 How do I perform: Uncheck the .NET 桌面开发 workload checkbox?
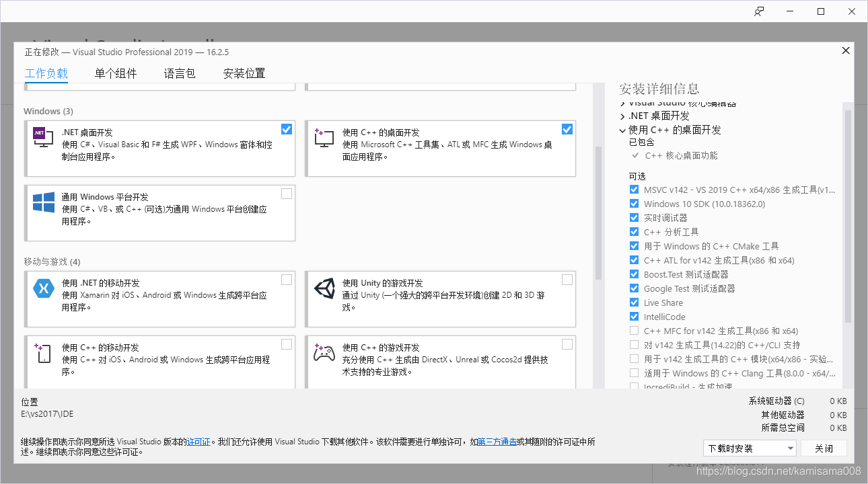pos(286,128)
